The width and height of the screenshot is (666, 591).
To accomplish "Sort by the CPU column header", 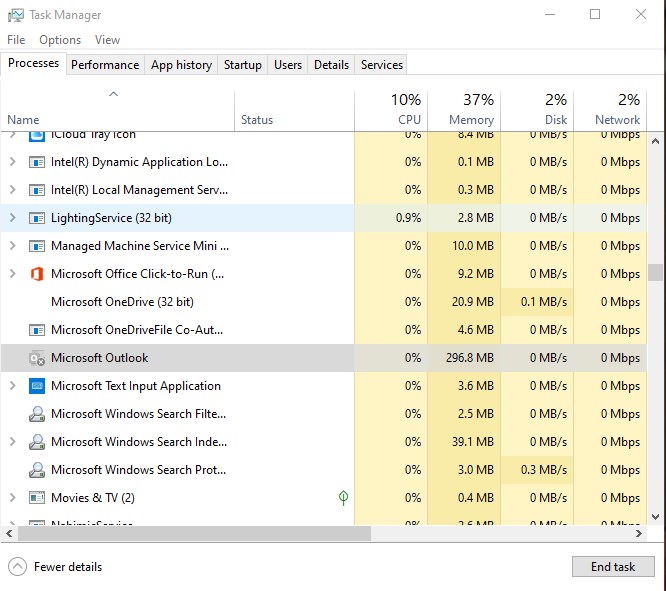I will pyautogui.click(x=391, y=110).
